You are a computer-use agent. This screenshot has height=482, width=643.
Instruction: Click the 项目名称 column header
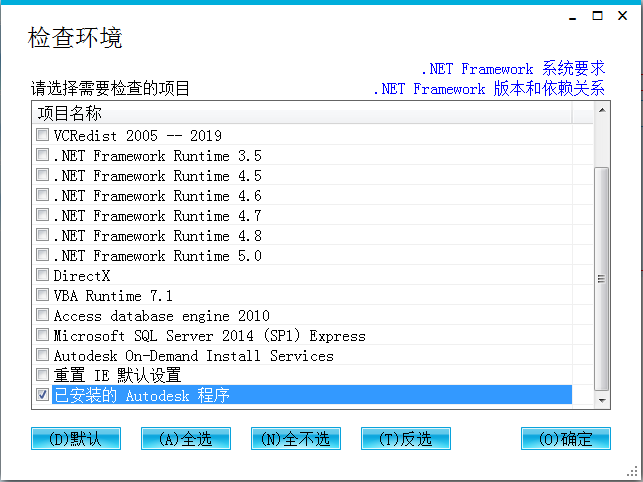click(301, 113)
